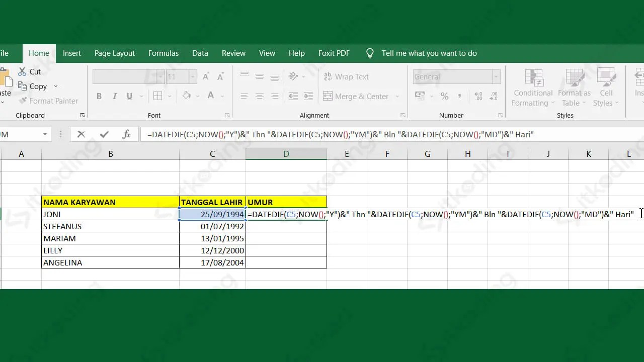Apply Comma Style
Screen dimensions: 644x362
point(459,96)
